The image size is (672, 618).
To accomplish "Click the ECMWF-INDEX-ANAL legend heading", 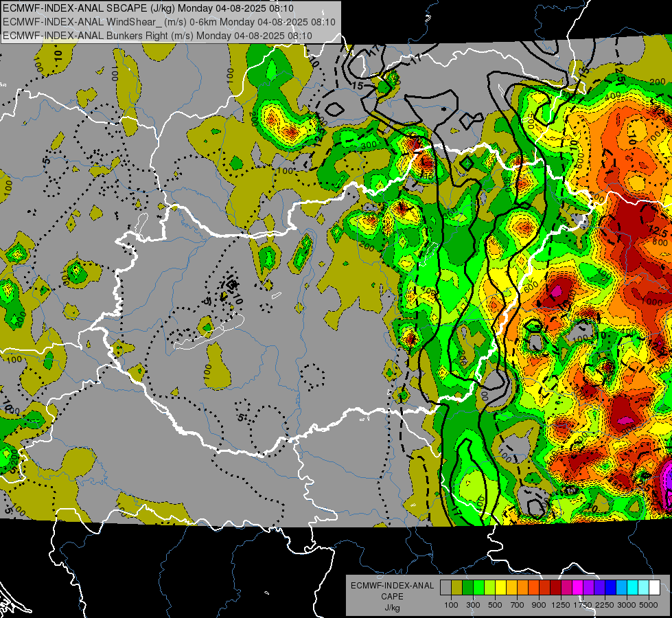I will pyautogui.click(x=393, y=586).
